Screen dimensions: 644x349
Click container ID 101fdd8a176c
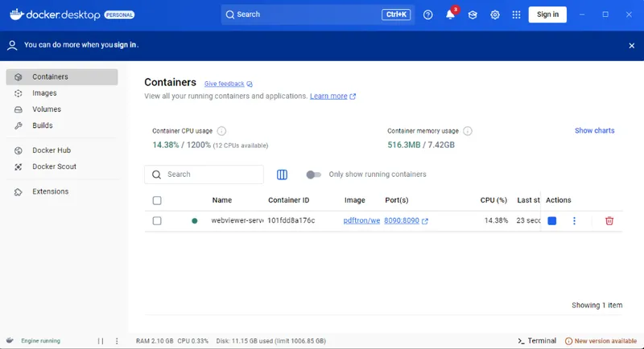tap(291, 220)
